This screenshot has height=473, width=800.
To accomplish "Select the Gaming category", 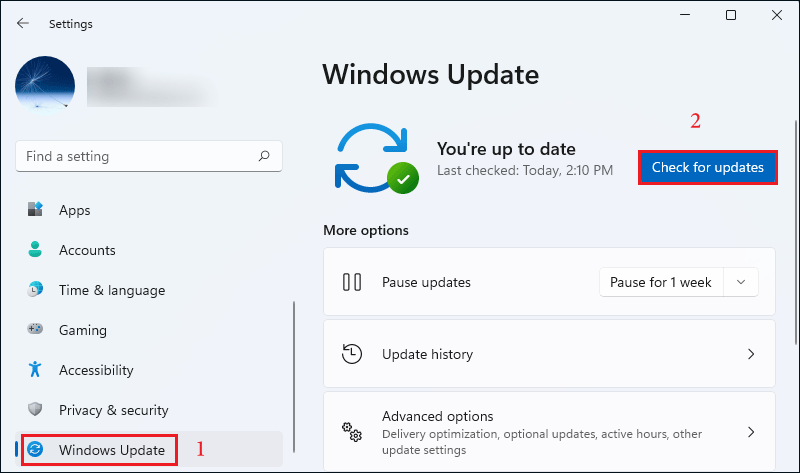I will pyautogui.click(x=83, y=330).
